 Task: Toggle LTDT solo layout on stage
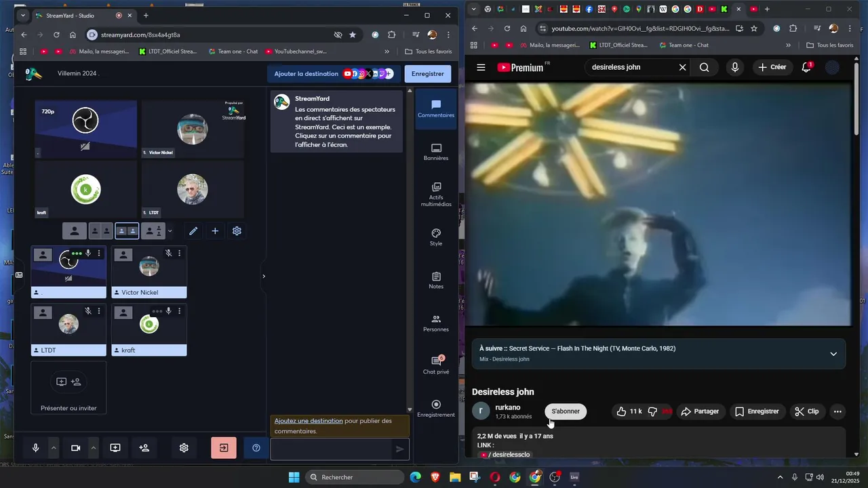click(43, 312)
